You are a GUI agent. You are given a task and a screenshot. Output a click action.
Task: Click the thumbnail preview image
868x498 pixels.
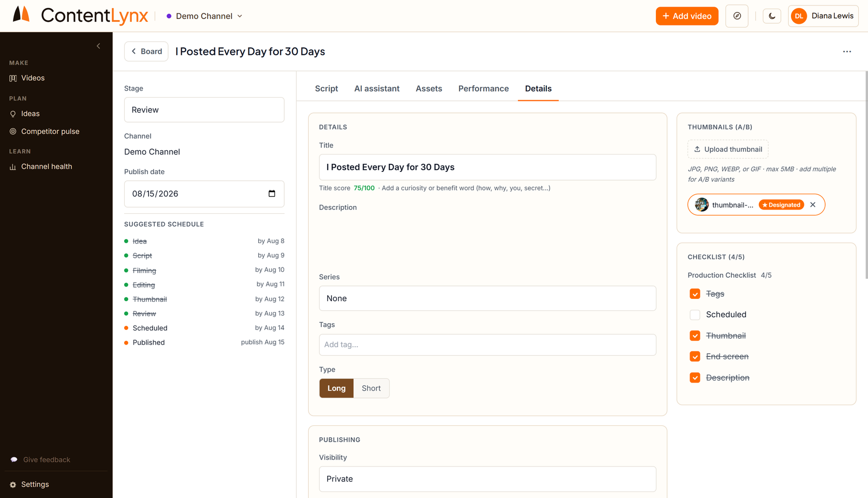(701, 205)
